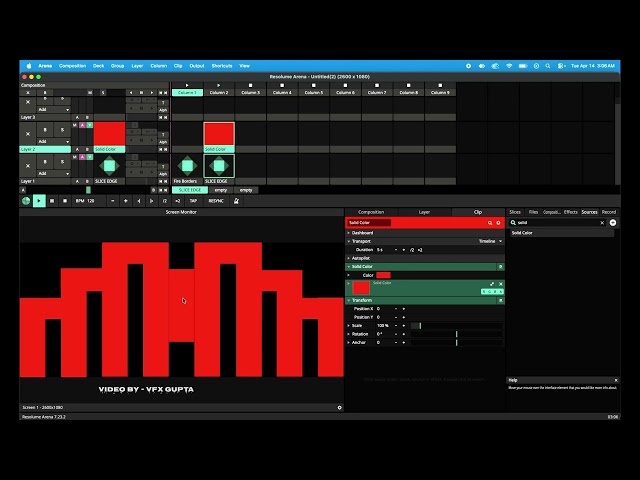Image resolution: width=640 pixels, height=480 pixels.
Task: Expand the Scale parameter arrow
Action: 349,326
